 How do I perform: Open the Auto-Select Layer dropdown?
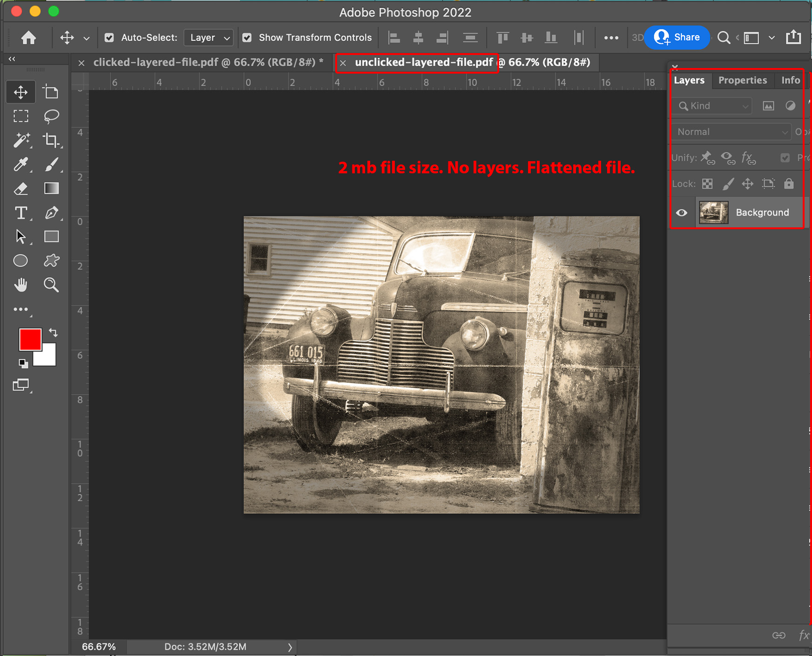click(x=208, y=38)
